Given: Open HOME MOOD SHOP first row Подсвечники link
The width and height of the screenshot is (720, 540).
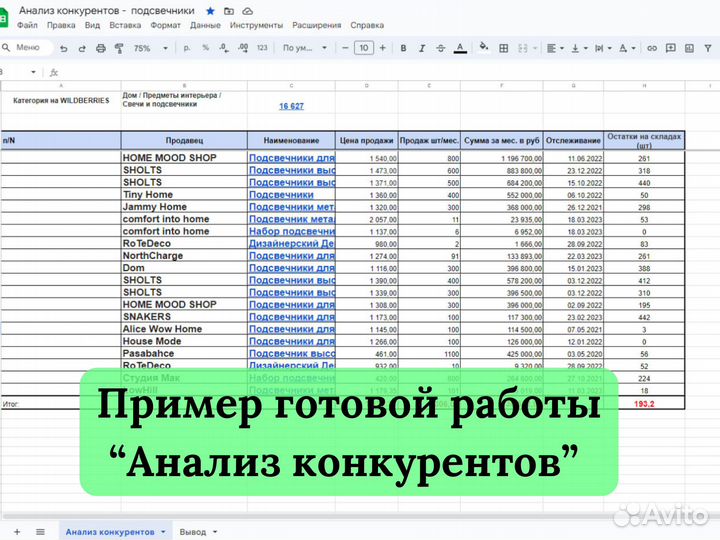Looking at the screenshot, I should 292,158.
